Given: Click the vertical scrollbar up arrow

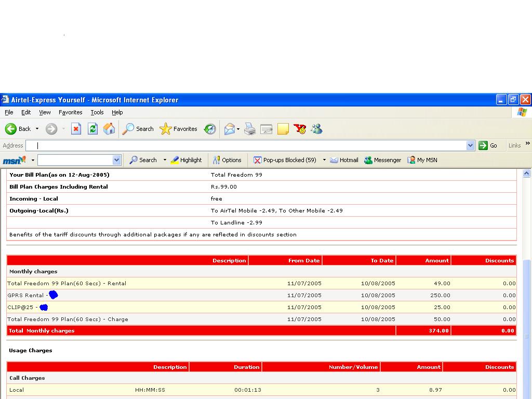Looking at the screenshot, I should click(527, 174).
